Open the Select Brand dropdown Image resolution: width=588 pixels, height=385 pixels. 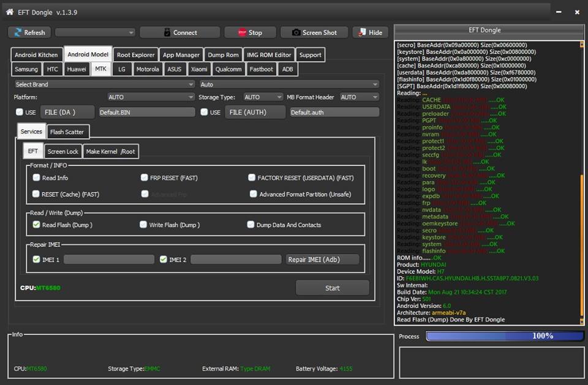pos(105,84)
